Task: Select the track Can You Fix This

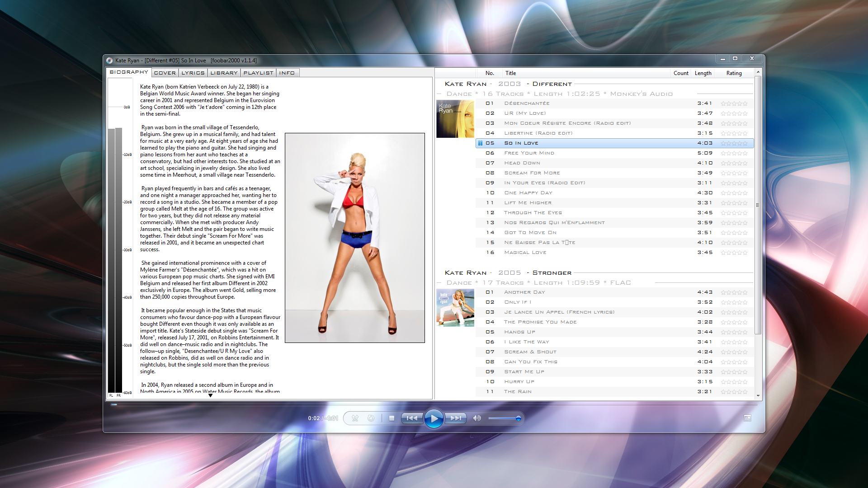Action: (x=614, y=362)
